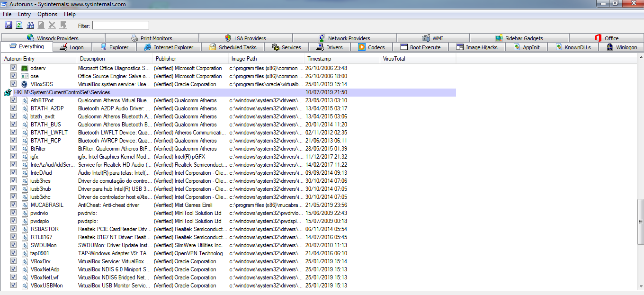The height and width of the screenshot is (295, 644).
Task: Open the Options menu
Action: point(47,14)
